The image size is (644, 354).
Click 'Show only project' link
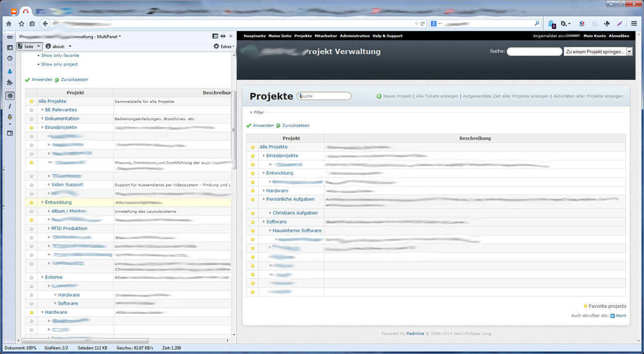pos(59,64)
